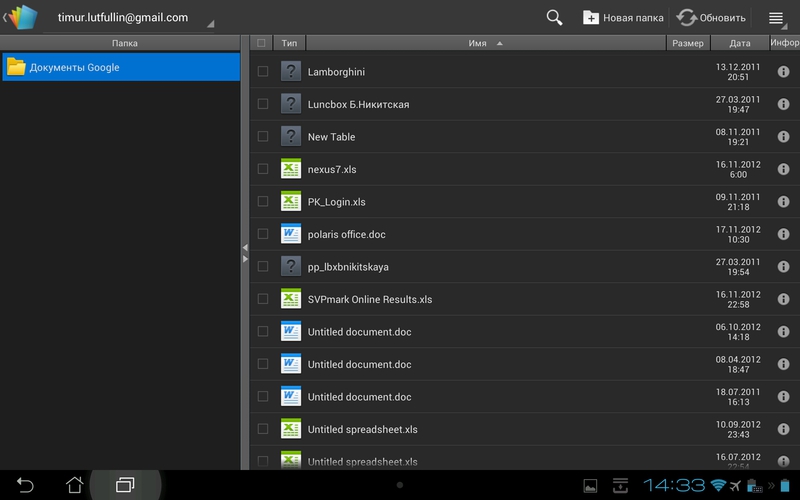Sort by the Тип column header
The width and height of the screenshot is (800, 500).
click(289, 43)
